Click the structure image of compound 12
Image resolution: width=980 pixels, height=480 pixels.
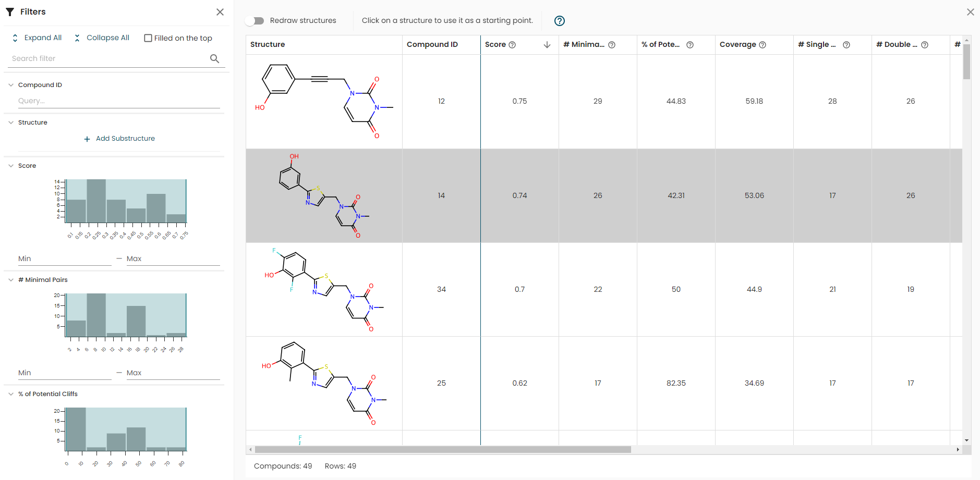[x=324, y=102]
